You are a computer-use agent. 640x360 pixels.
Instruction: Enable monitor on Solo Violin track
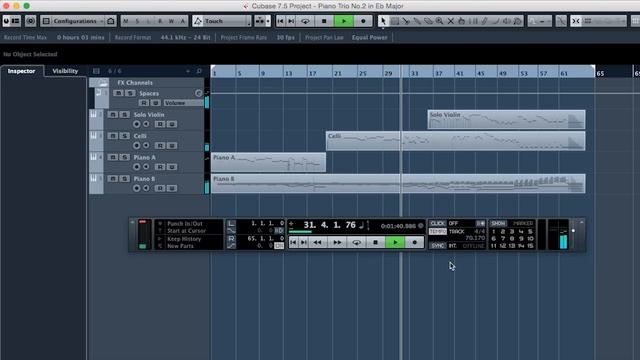point(146,124)
